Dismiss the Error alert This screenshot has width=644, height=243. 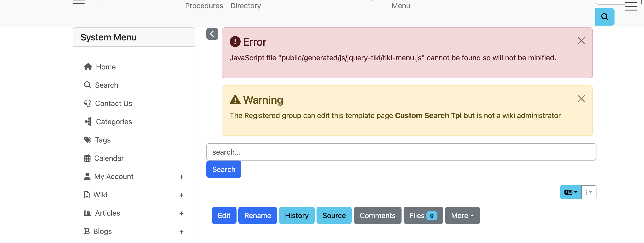[x=581, y=41]
